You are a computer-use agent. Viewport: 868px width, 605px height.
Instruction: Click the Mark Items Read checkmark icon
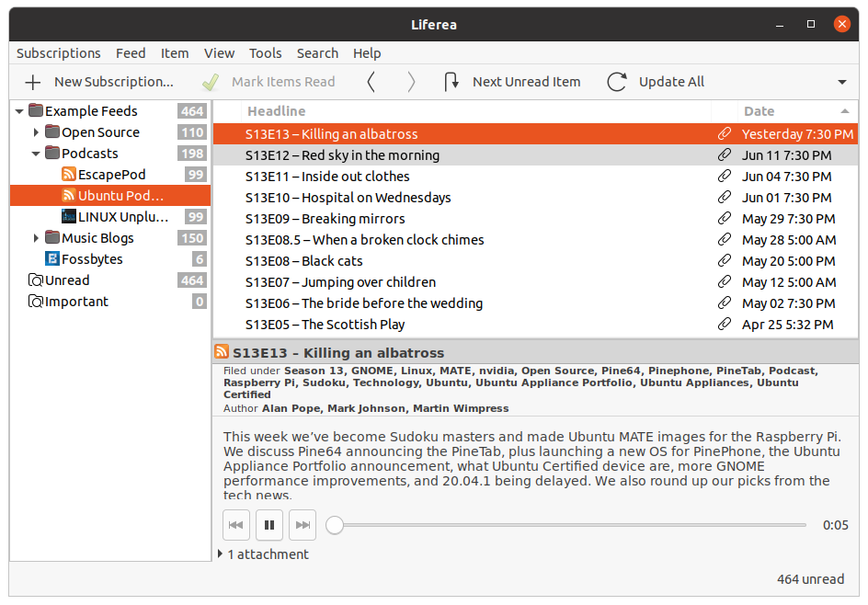tap(211, 83)
